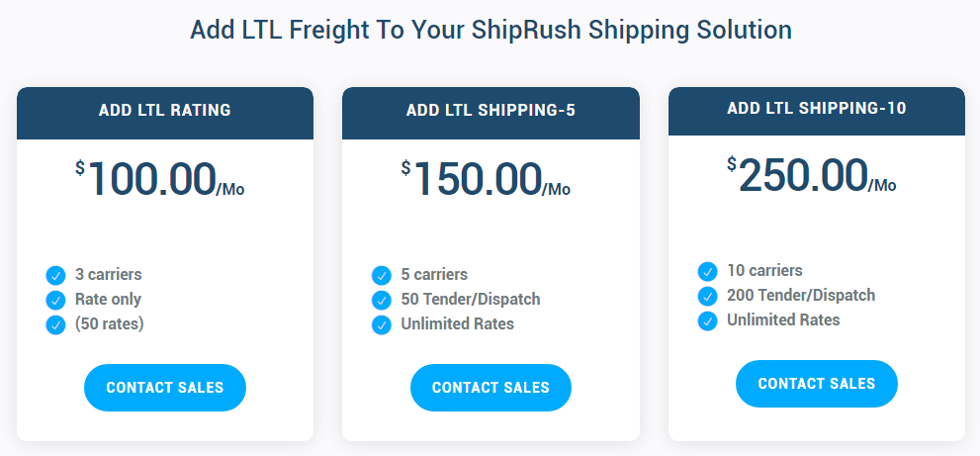Click the $100.00/Mo price
The image size is (980, 456).
pyautogui.click(x=160, y=179)
